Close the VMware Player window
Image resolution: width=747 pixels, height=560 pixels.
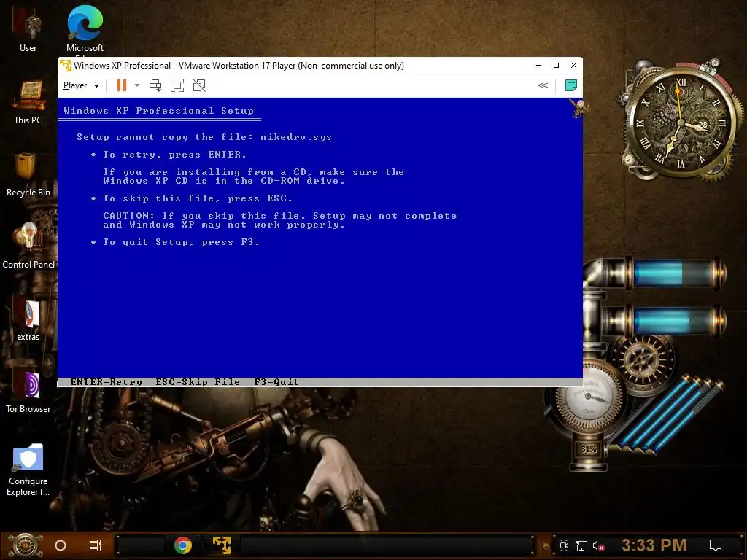pyautogui.click(x=573, y=65)
